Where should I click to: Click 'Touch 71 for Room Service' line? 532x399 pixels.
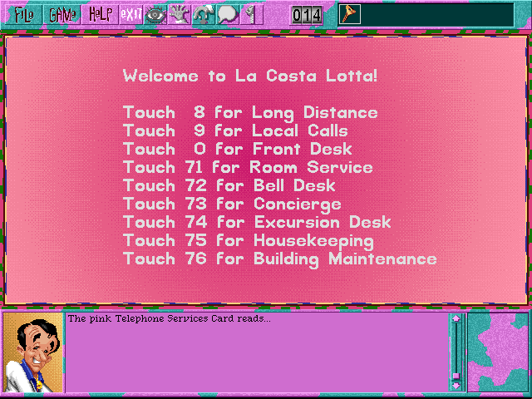248,168
